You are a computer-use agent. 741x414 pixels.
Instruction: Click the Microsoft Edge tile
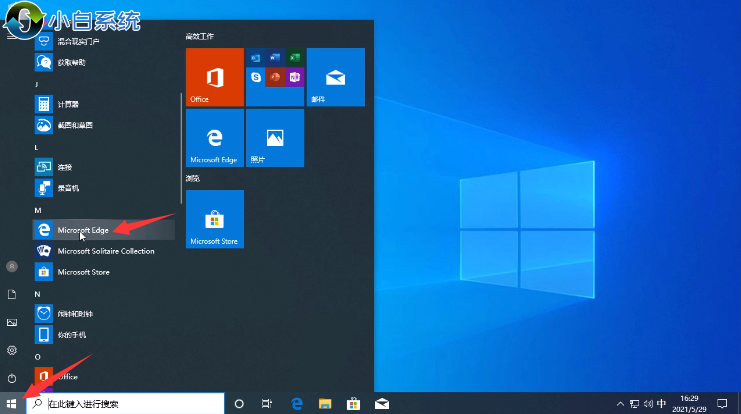pyautogui.click(x=215, y=138)
